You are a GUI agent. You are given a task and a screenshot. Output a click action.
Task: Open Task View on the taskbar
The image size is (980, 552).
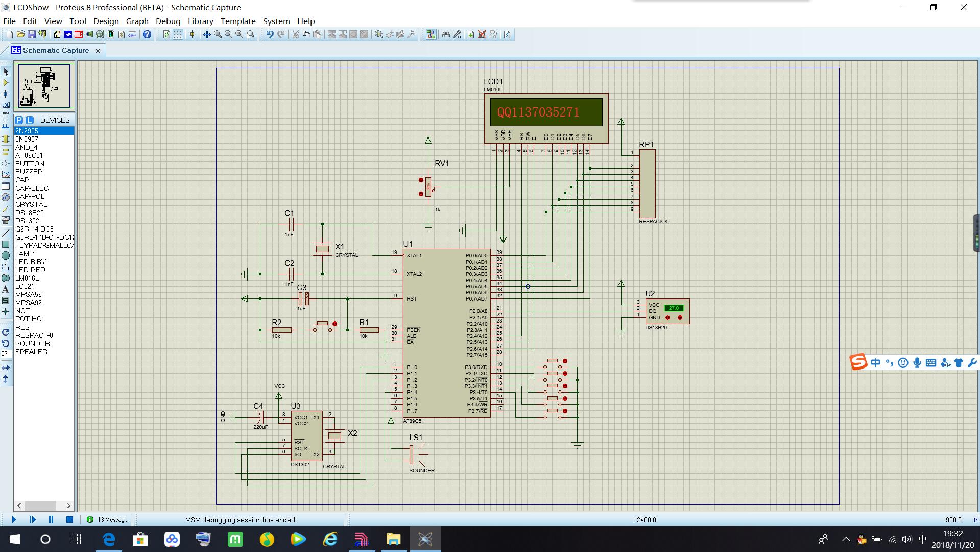point(76,539)
